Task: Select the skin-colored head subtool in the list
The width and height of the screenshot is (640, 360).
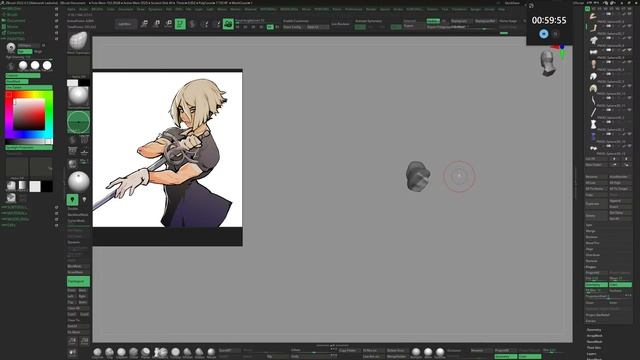Action: click(593, 64)
